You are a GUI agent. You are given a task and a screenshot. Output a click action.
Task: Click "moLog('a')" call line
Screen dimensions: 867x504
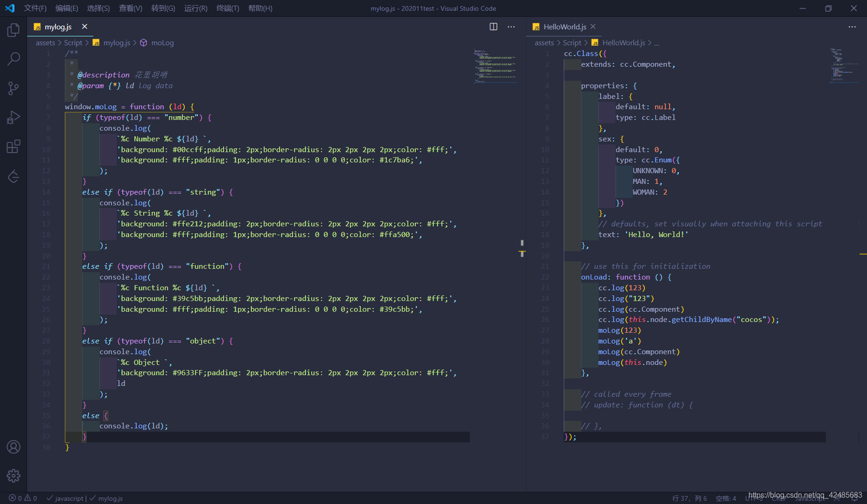coord(620,341)
